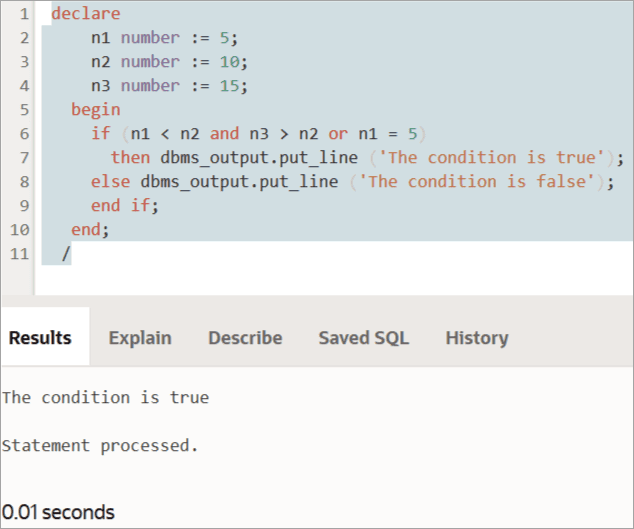Click line number 11 in the gutter
The width and height of the screenshot is (634, 529).
pyautogui.click(x=19, y=254)
